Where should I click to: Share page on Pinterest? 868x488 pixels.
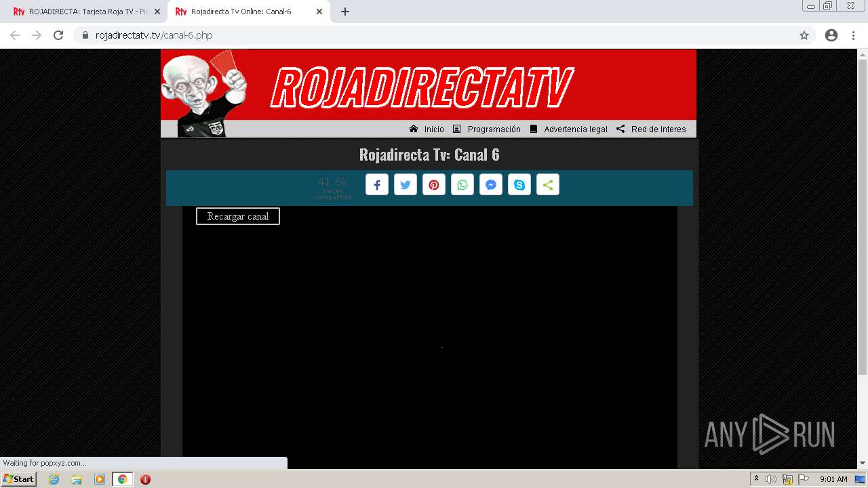point(434,185)
